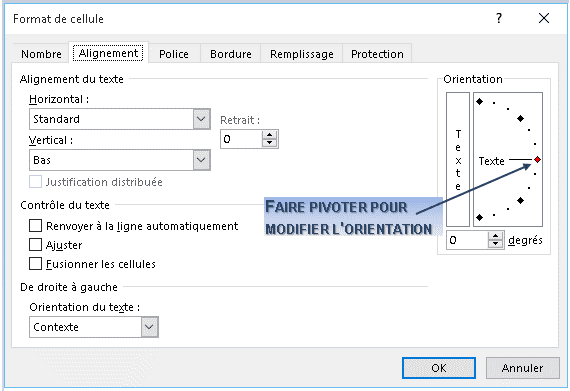Click the red diamond orientation marker
The height and width of the screenshot is (391, 570).
click(537, 160)
